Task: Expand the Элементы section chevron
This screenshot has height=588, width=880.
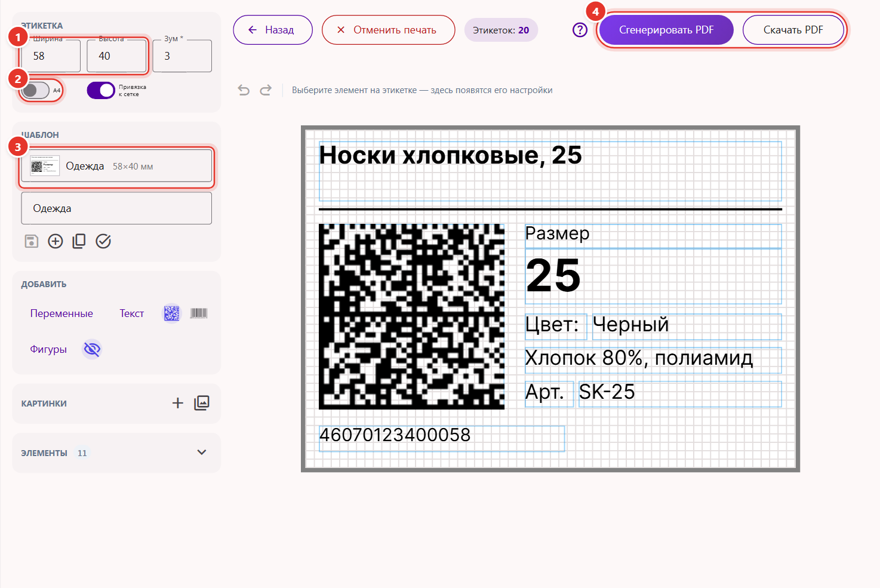Action: click(202, 452)
